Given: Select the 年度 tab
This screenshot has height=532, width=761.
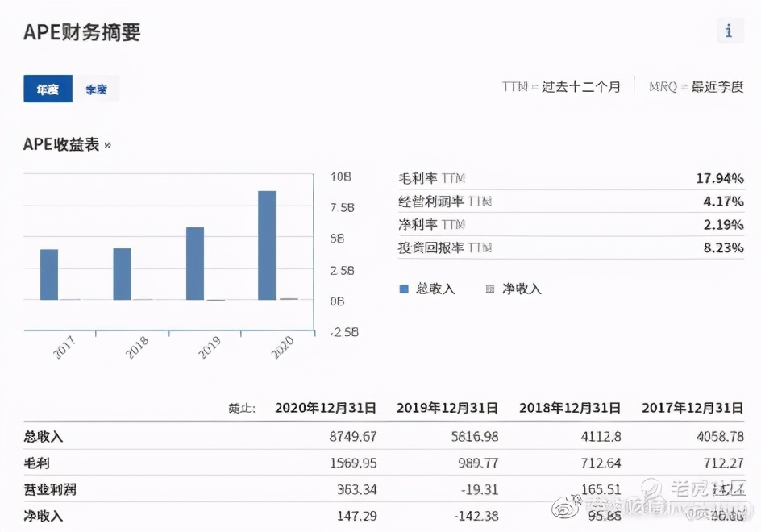Looking at the screenshot, I should (47, 89).
